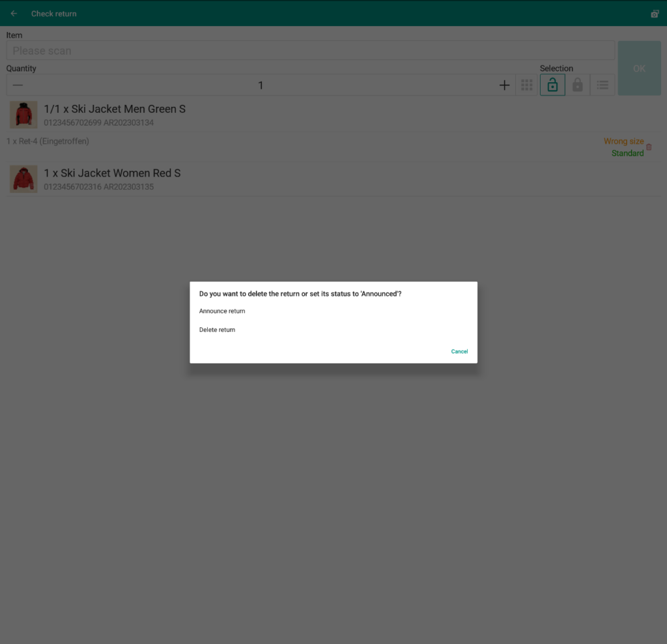Open the numeric keypad grid icon
The height and width of the screenshot is (644, 667).
527,85
